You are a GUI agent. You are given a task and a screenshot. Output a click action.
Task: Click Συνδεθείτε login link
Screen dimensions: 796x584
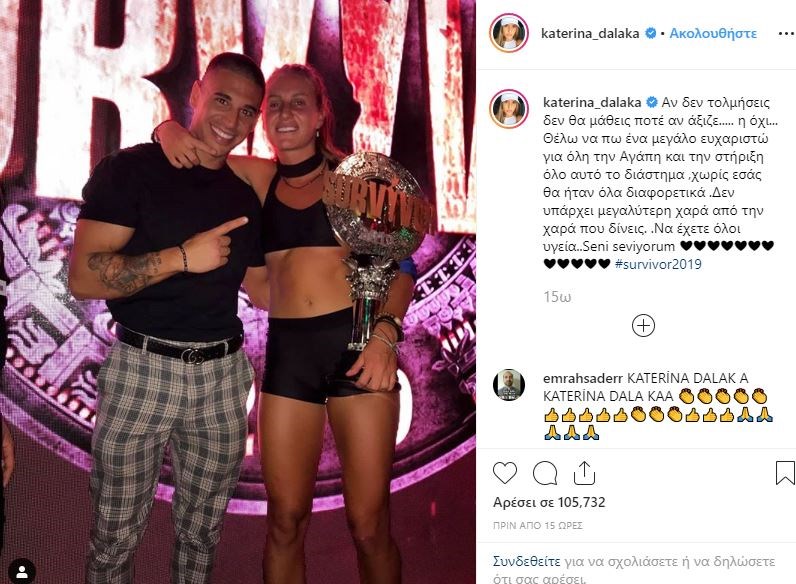(526, 562)
